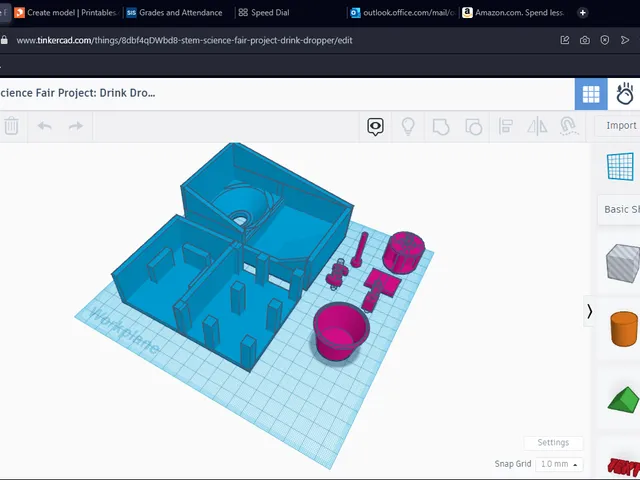Click the Import button
Viewport: 640px width, 480px height.
pyautogui.click(x=618, y=126)
